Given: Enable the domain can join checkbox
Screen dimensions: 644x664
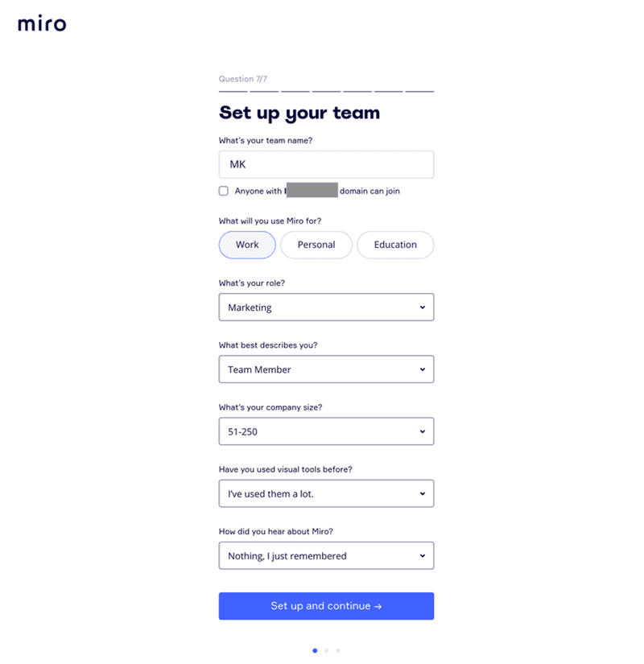Looking at the screenshot, I should pos(223,191).
